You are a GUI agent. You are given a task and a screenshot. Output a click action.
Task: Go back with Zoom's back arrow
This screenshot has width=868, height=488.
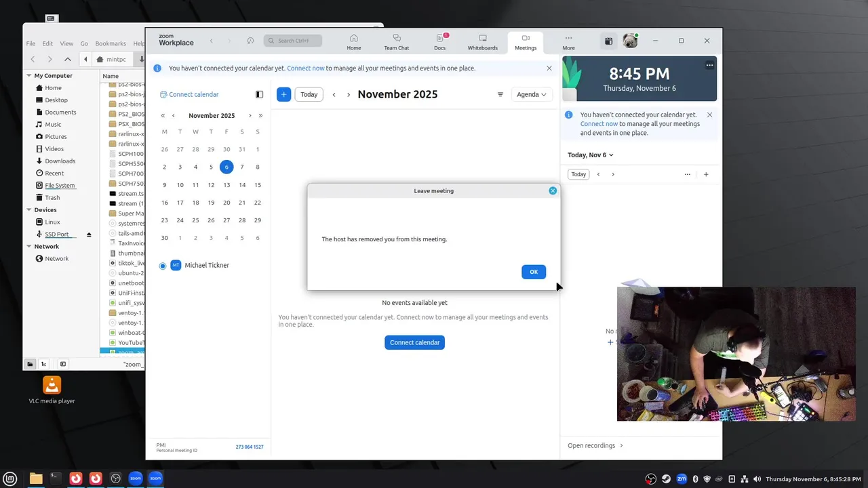click(212, 41)
